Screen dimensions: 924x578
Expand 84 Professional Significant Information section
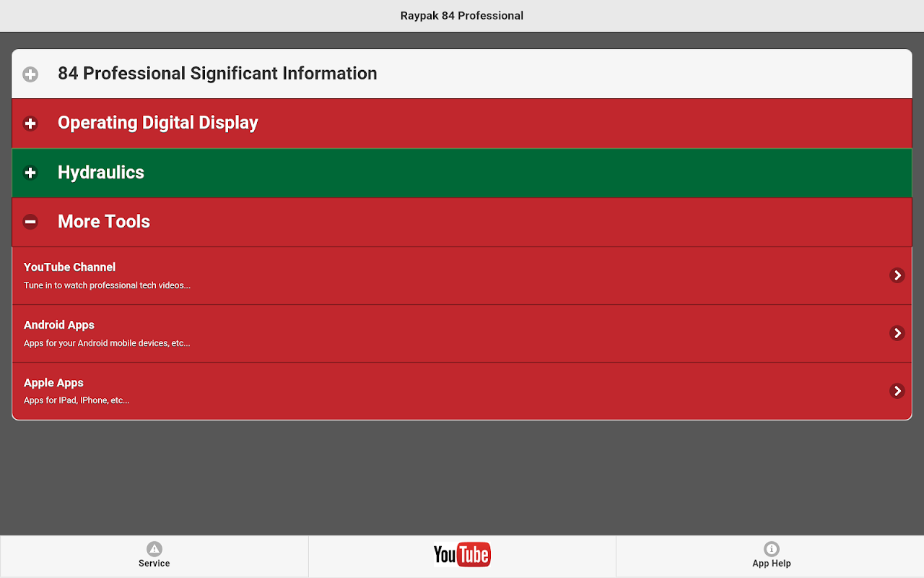pyautogui.click(x=462, y=74)
